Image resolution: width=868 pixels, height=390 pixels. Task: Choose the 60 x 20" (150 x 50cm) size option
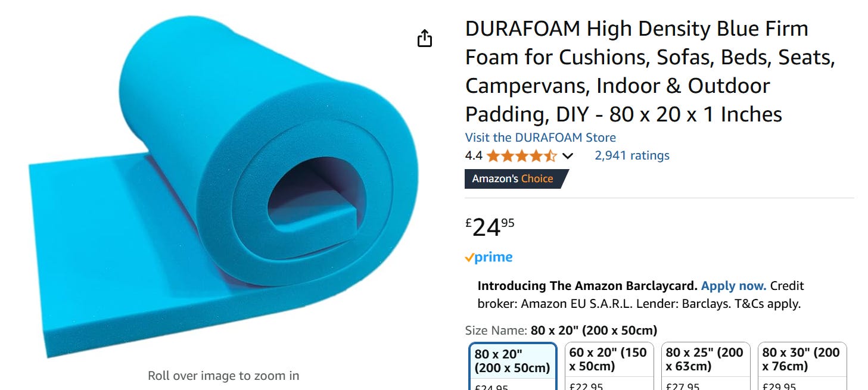pyautogui.click(x=609, y=366)
